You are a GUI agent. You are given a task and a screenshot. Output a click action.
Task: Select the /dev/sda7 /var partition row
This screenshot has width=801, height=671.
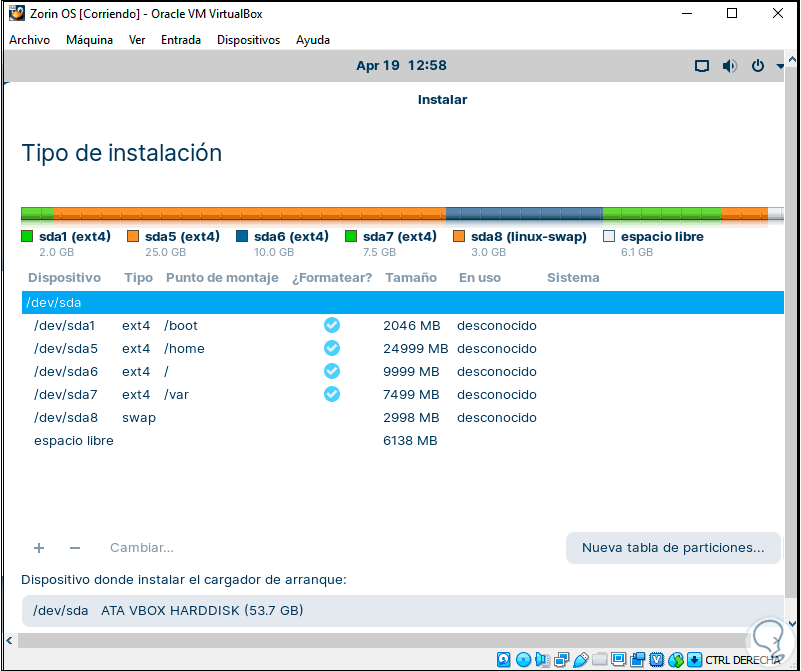click(403, 394)
